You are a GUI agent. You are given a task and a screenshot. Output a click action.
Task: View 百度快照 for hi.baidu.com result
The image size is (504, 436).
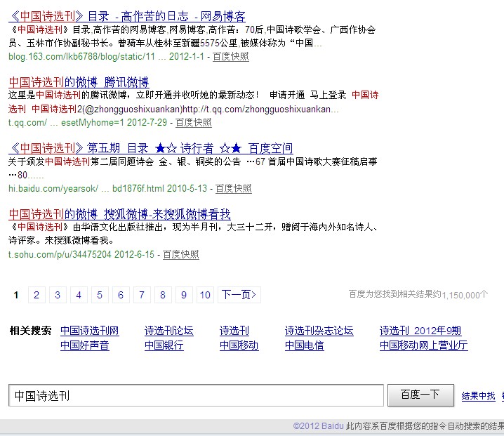click(233, 188)
